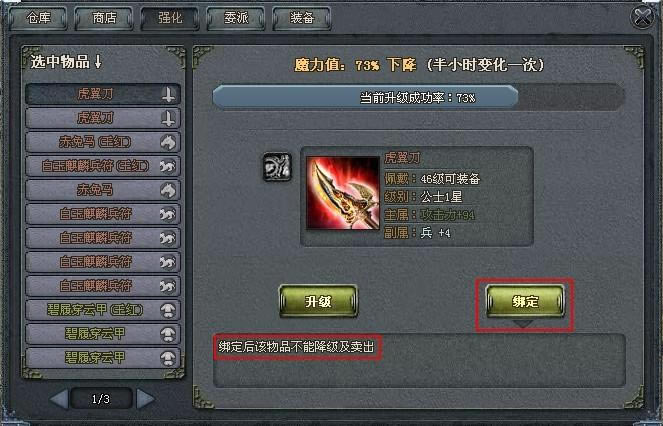Image resolution: width=663 pixels, height=426 pixels.
Task: Go to next item list page
Action: coord(145,399)
